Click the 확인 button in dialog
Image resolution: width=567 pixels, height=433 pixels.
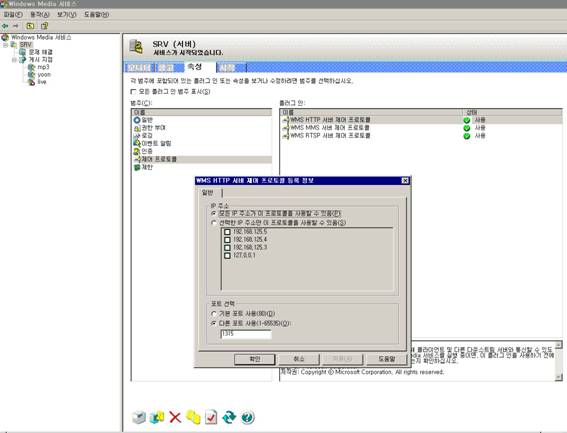coord(255,359)
